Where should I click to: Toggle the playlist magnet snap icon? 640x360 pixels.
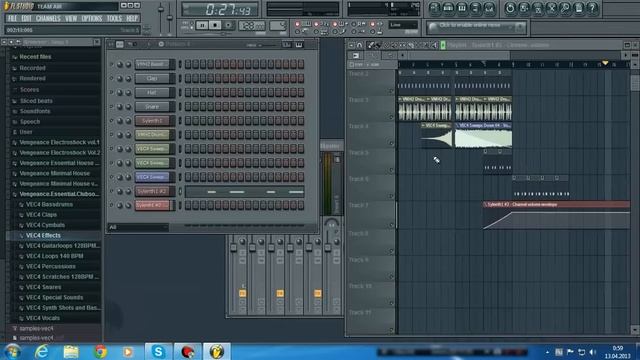pos(360,45)
